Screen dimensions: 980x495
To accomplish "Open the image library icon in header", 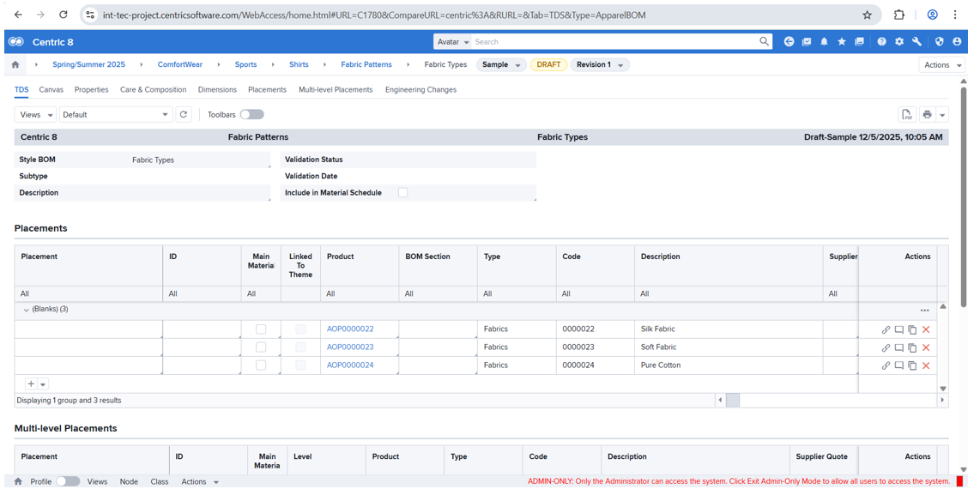I will 859,42.
